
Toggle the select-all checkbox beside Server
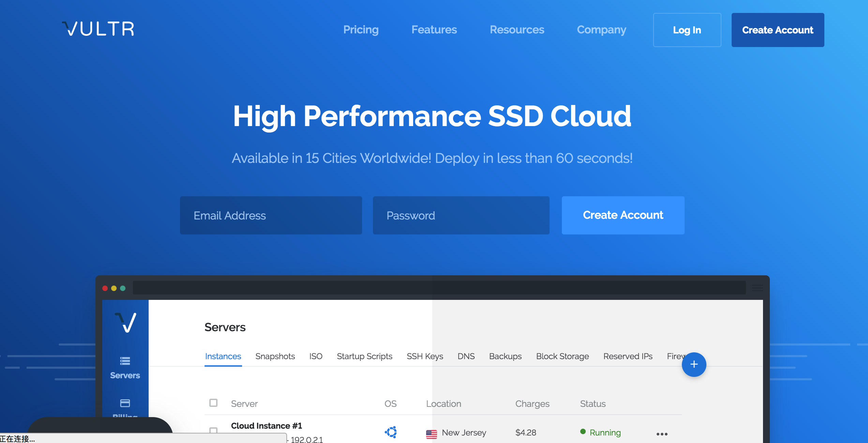[213, 403]
